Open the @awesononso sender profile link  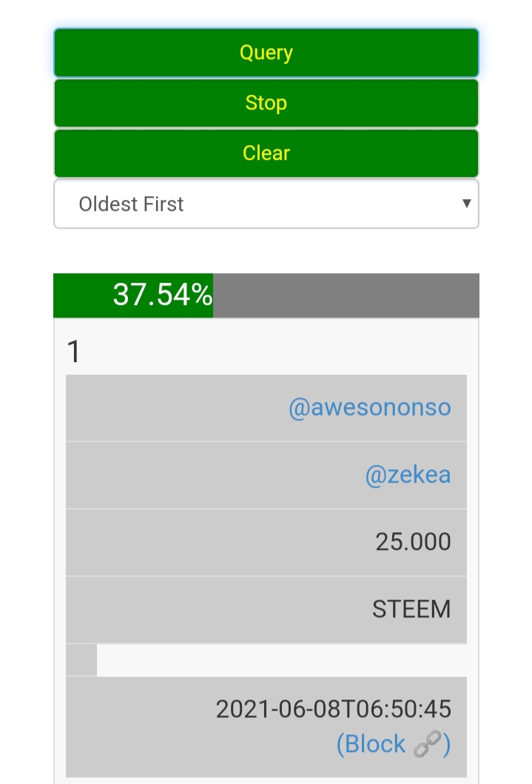click(369, 408)
